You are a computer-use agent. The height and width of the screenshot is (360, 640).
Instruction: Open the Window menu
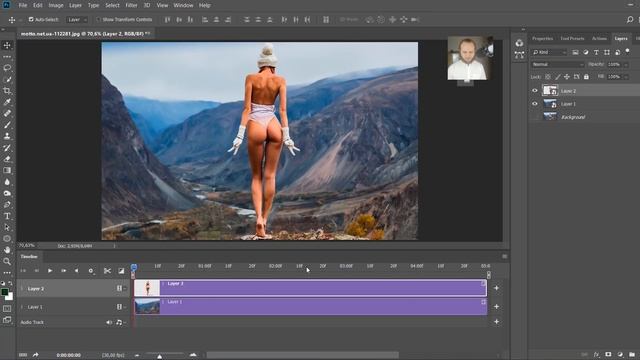tap(183, 5)
